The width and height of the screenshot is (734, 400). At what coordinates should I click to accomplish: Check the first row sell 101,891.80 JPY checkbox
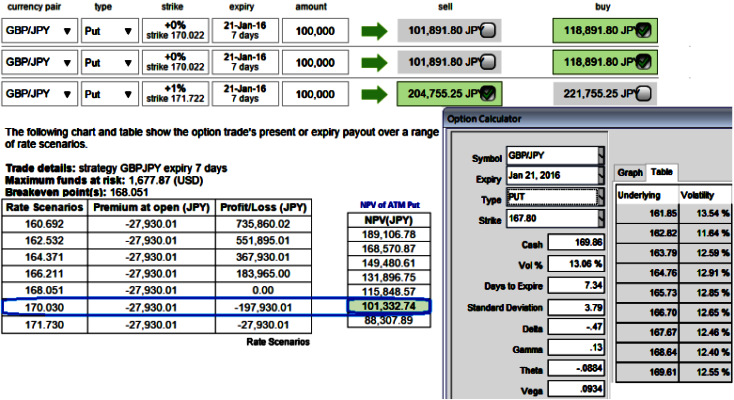tap(488, 31)
